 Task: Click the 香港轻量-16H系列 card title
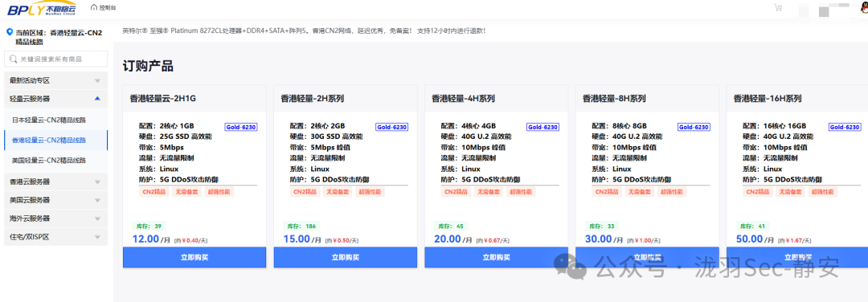click(768, 99)
